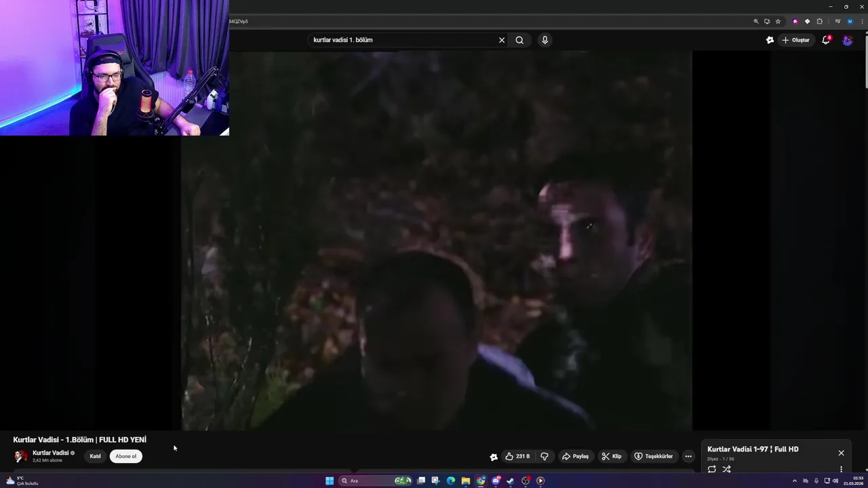
Task: Open the taskbar weather widget
Action: (23, 481)
